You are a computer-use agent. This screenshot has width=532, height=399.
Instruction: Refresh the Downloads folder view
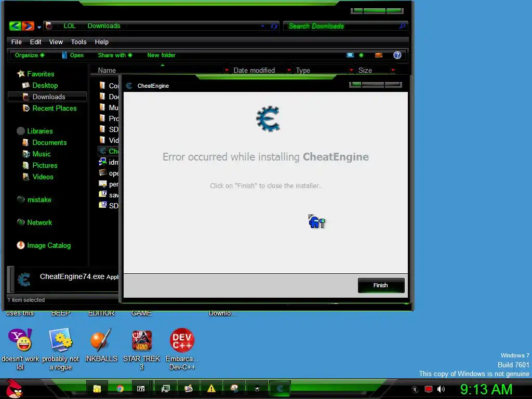point(274,26)
